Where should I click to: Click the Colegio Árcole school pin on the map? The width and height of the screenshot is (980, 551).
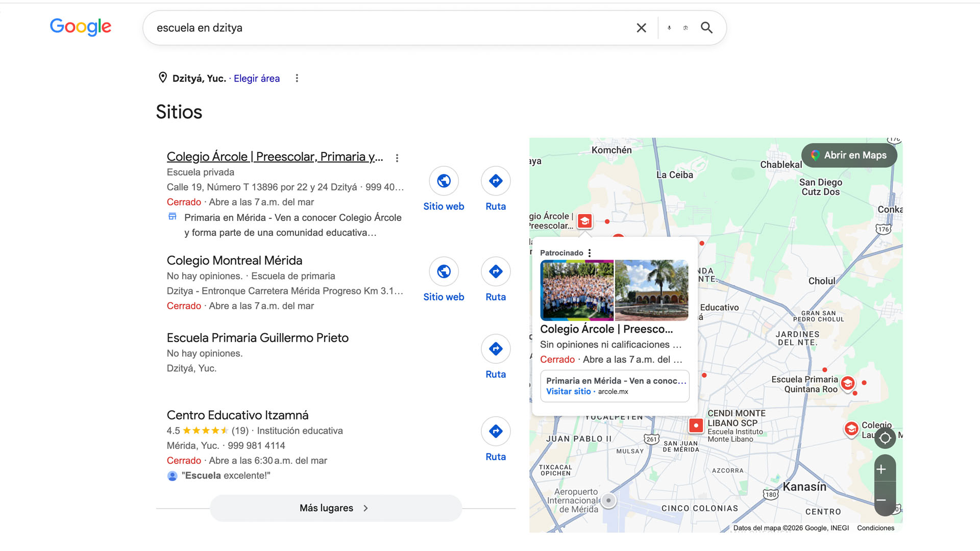(585, 221)
